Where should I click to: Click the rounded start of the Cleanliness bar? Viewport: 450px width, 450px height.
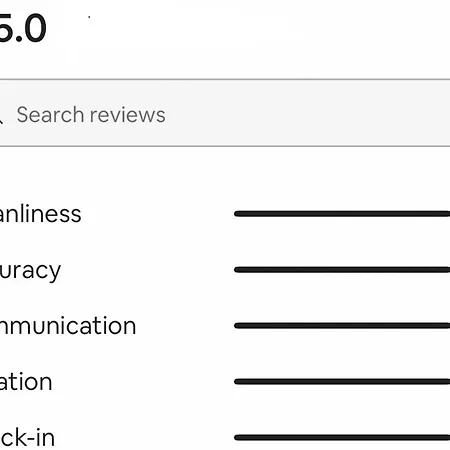237,214
